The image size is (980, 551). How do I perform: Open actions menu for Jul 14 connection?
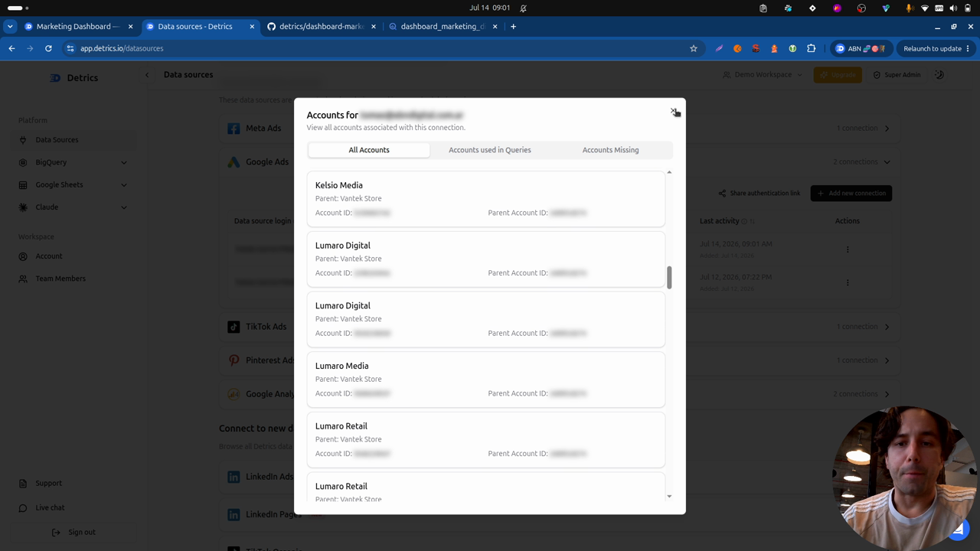click(x=848, y=249)
